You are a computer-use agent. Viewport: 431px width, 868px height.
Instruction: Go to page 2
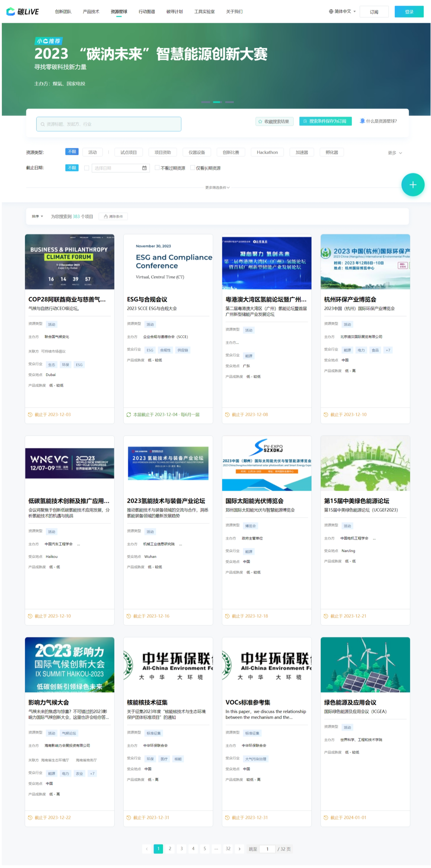pyautogui.click(x=170, y=849)
